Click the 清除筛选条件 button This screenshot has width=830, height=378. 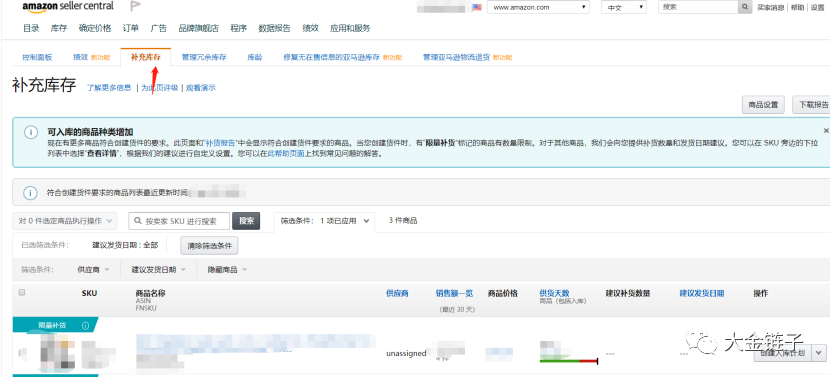(x=210, y=246)
